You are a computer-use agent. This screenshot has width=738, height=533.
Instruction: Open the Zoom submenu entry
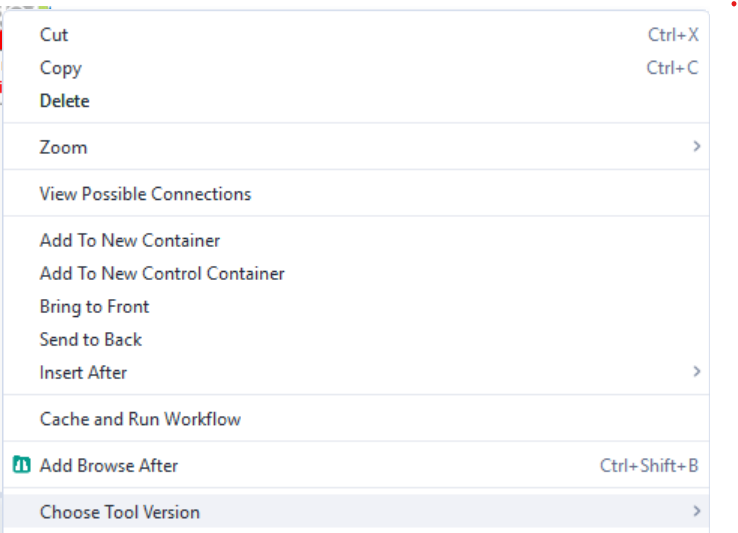[x=63, y=147]
